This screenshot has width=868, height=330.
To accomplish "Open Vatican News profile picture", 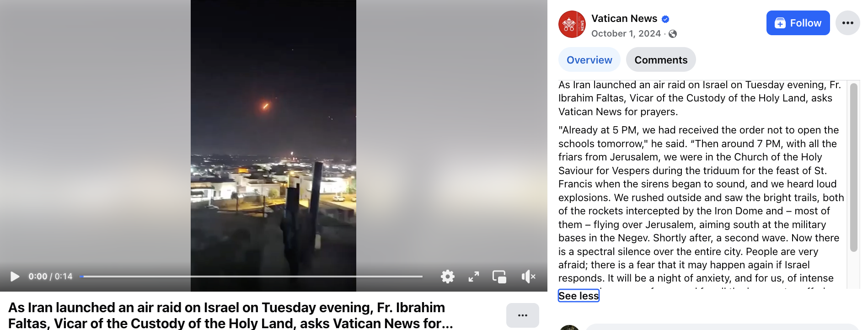I will click(572, 24).
